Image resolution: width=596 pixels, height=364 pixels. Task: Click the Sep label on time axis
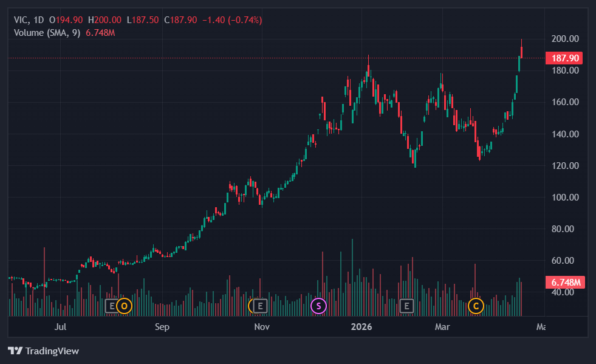point(162,327)
